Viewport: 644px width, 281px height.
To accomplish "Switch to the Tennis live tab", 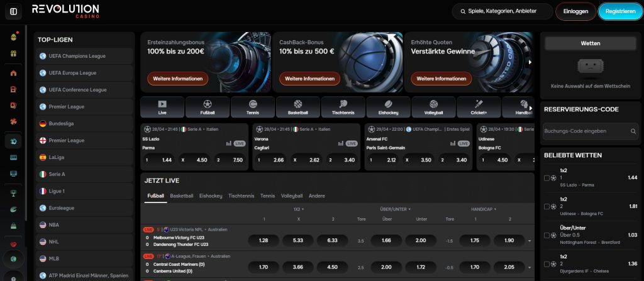I will point(267,196).
